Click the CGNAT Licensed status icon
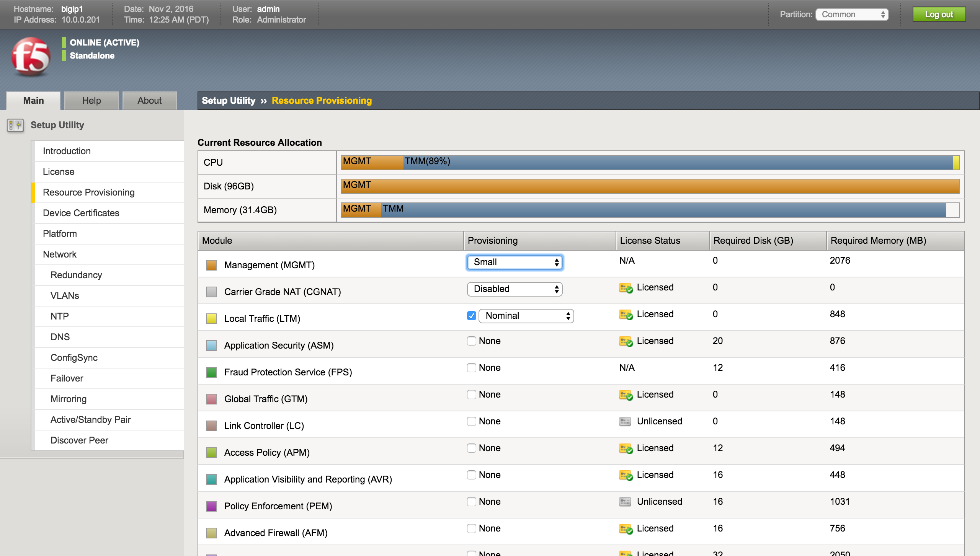The width and height of the screenshot is (980, 556). click(626, 288)
